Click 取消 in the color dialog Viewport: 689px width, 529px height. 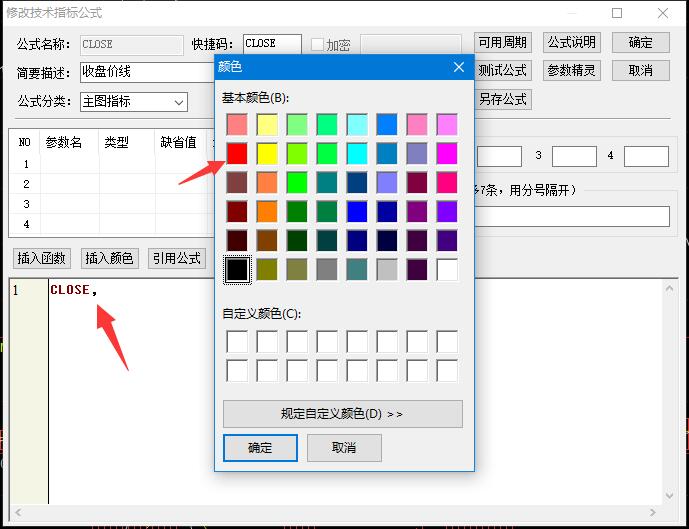point(344,447)
